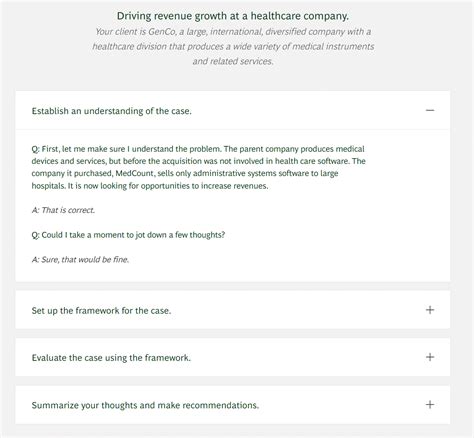Click the word 'GenCo' in the subtitle
The height and width of the screenshot is (438, 474).
click(161, 32)
